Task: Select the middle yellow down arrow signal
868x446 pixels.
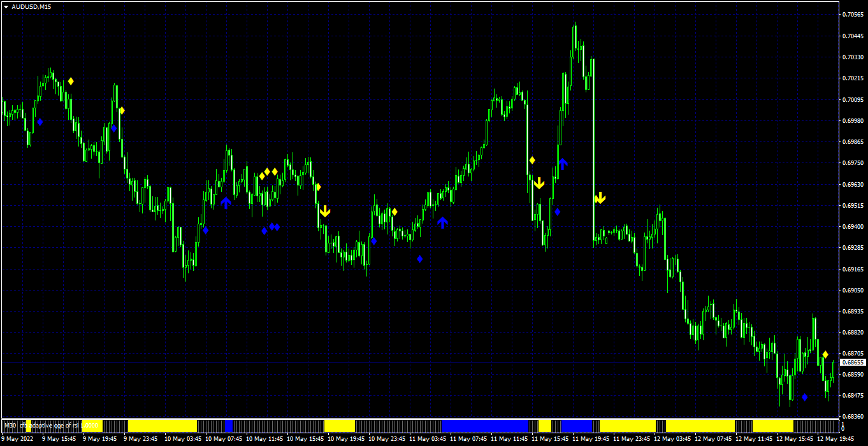Action: 539,183
